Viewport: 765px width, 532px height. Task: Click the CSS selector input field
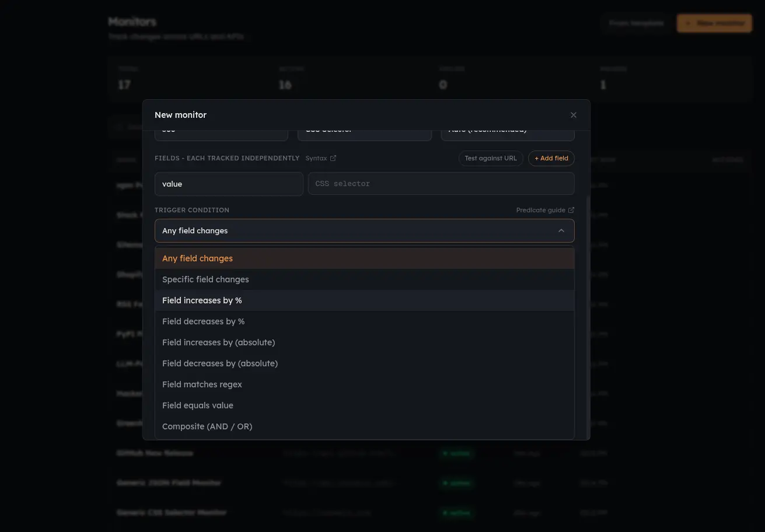pyautogui.click(x=441, y=184)
